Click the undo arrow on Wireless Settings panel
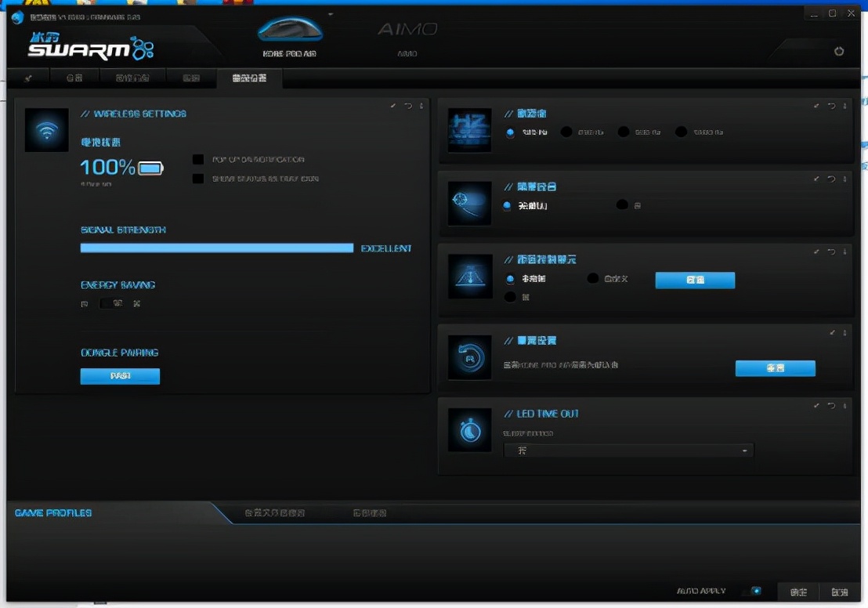868x608 pixels. tap(407, 107)
